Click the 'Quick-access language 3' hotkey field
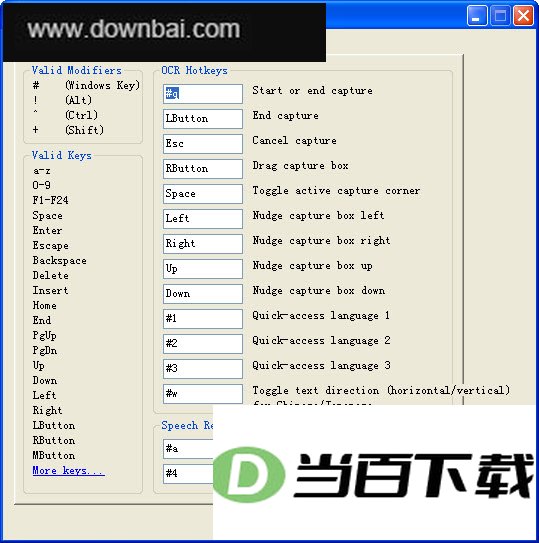The height and width of the screenshot is (543, 539). pos(203,368)
